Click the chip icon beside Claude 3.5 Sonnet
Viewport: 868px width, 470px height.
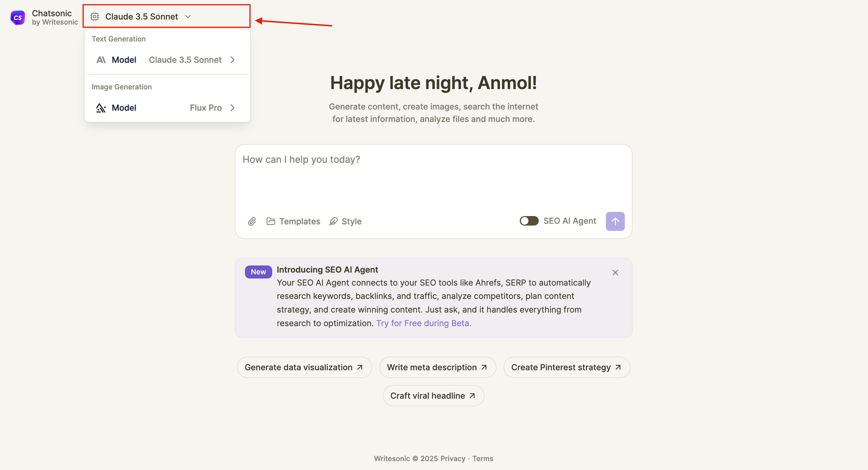pos(95,17)
